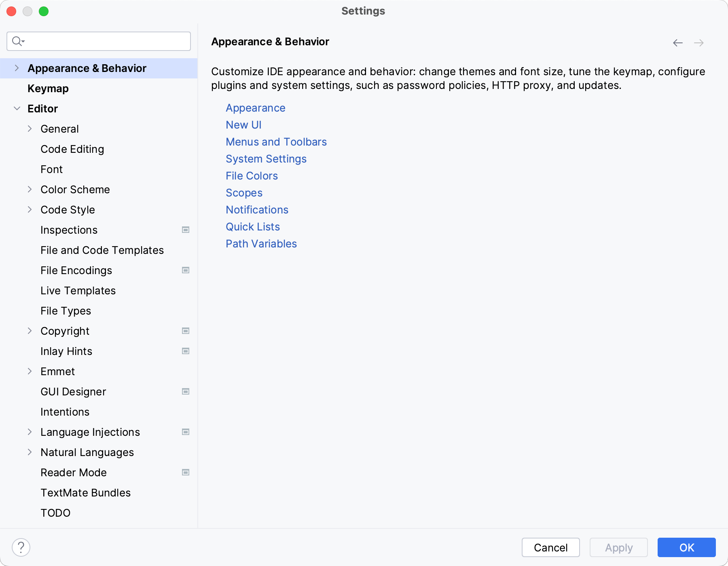728x566 pixels.
Task: Expand the Language Injections chevron
Action: [30, 432]
